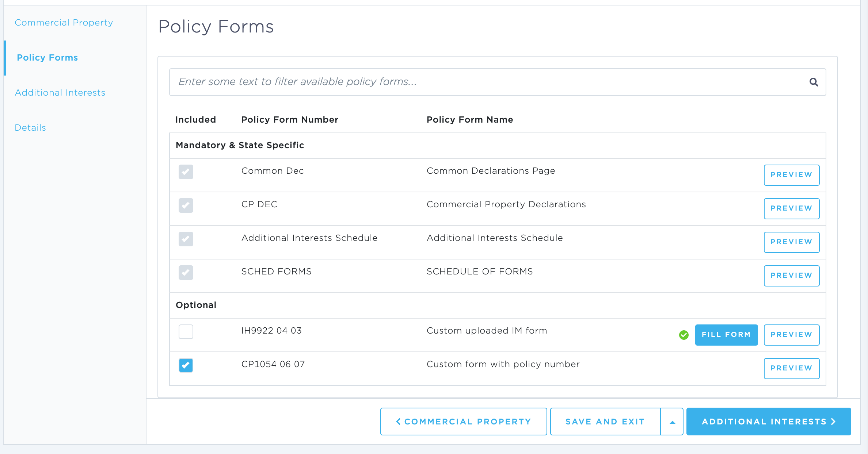Open the Details sidebar section

tap(30, 128)
